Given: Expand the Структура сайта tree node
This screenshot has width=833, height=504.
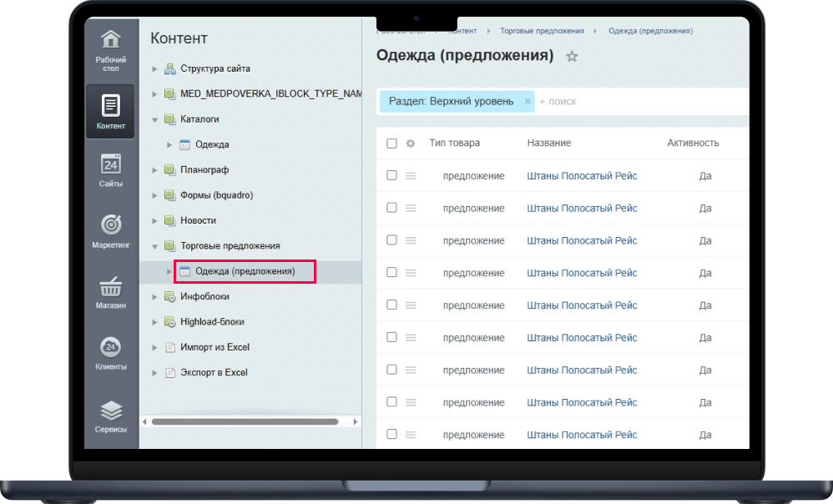Looking at the screenshot, I should [x=154, y=69].
